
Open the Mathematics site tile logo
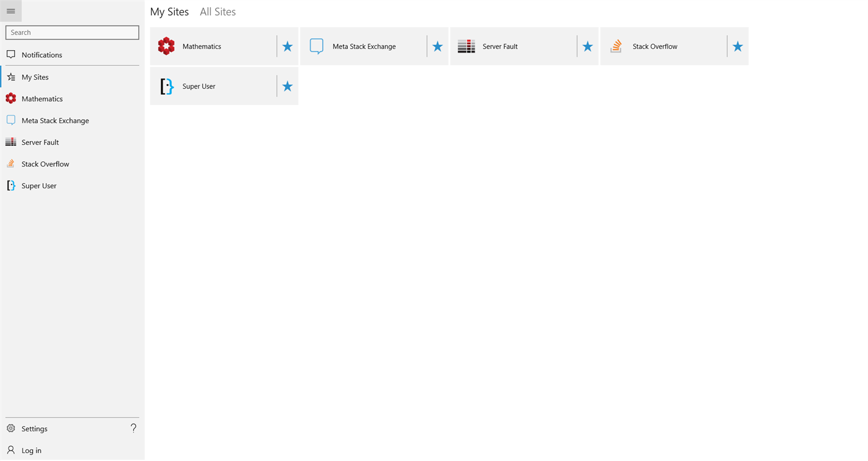point(166,46)
